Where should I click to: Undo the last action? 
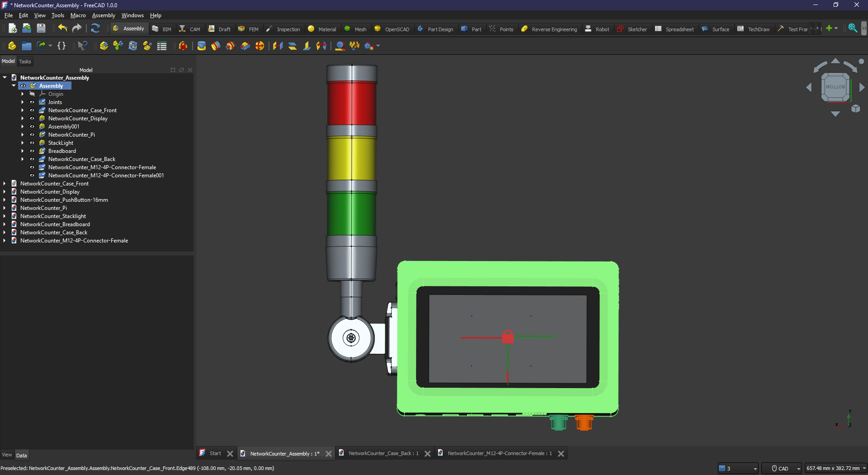(62, 28)
